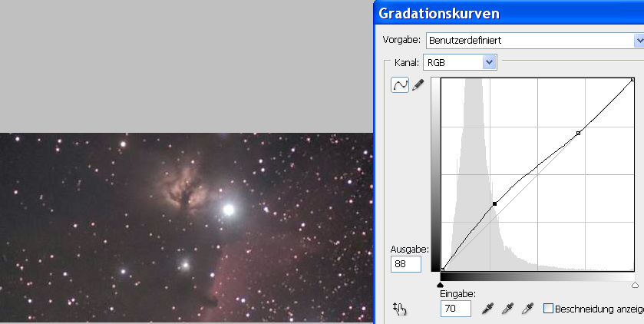Select the pencil draw-curve tool
This screenshot has height=324, width=644.
(418, 85)
